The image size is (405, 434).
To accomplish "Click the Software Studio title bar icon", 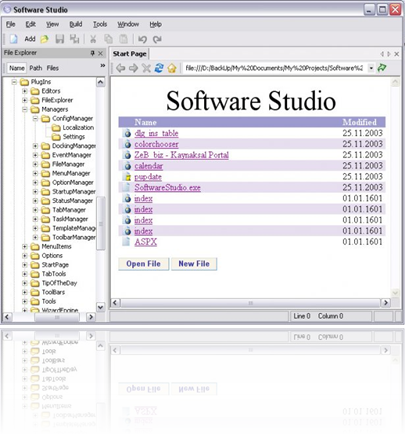I will coord(7,9).
